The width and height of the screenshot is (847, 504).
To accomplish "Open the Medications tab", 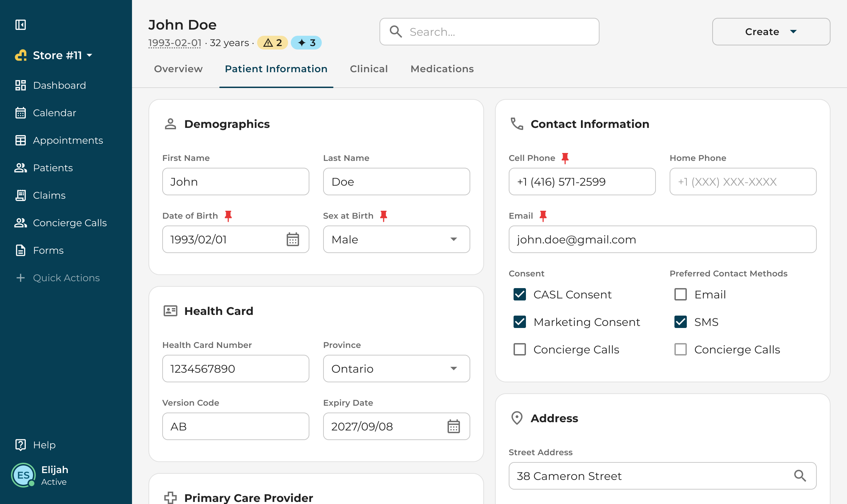I will tap(442, 69).
